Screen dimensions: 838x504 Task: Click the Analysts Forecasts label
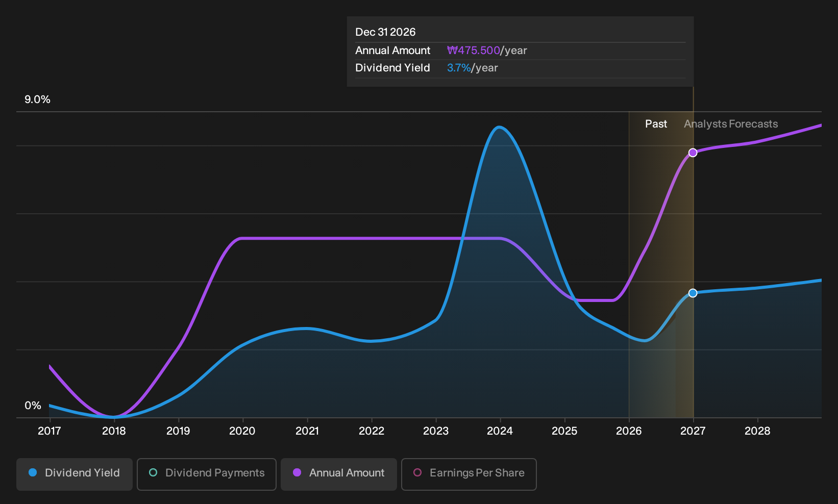[x=731, y=124]
